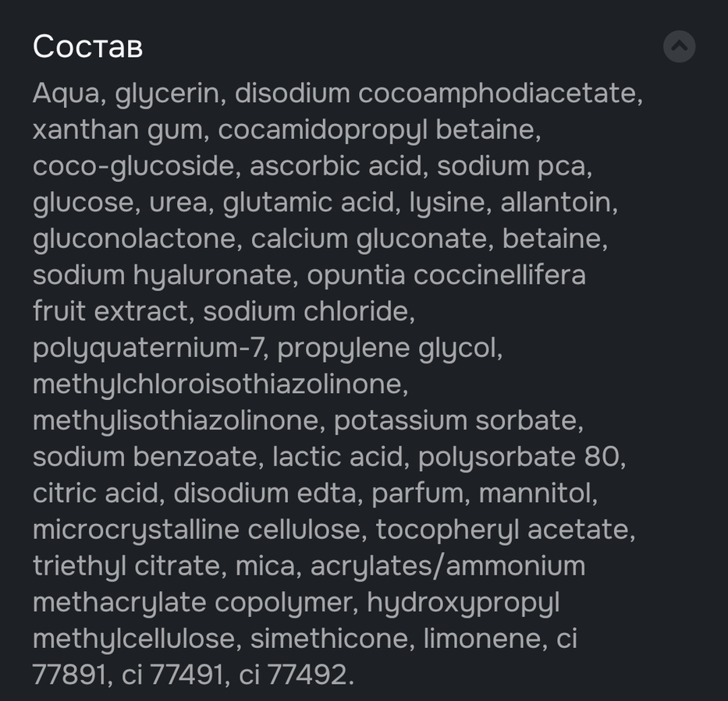Collapse the Состав section with the chevron
Image resolution: width=728 pixels, height=701 pixels.
pyautogui.click(x=679, y=47)
